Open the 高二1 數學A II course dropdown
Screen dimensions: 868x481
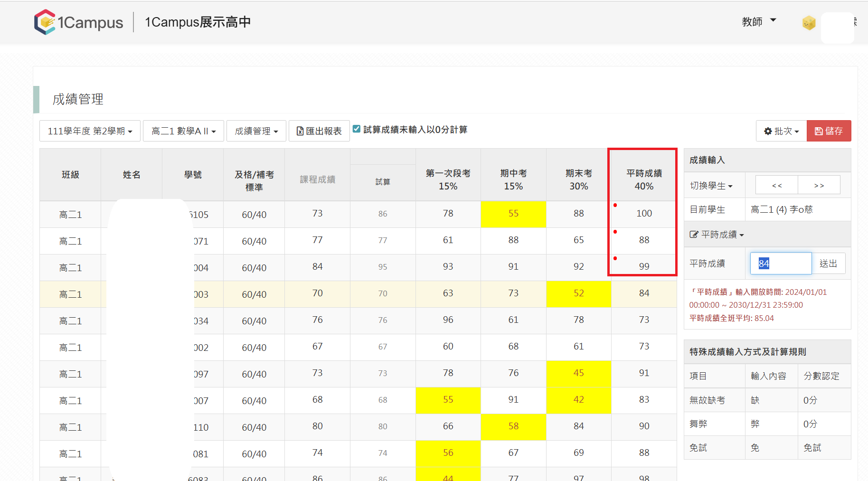[184, 131]
